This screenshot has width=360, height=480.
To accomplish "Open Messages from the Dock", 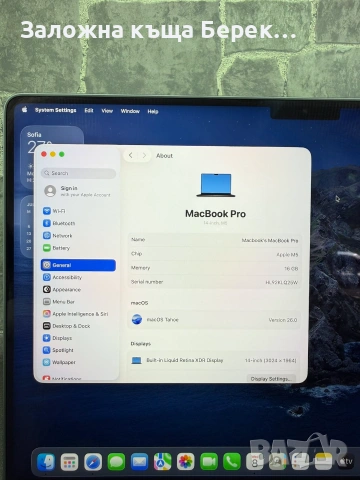I will point(116,462).
